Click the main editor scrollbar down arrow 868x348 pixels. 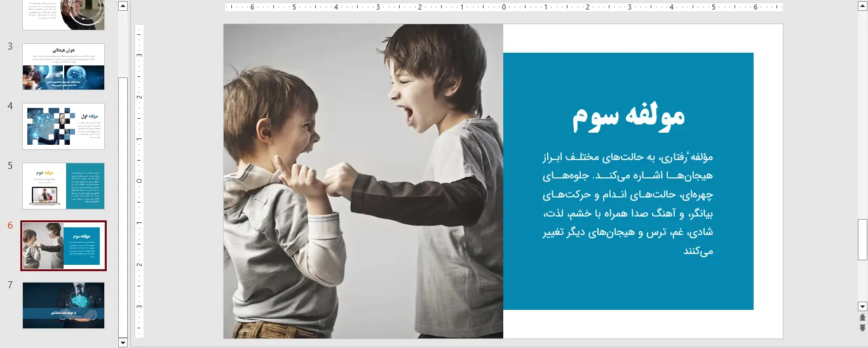pos(862,305)
